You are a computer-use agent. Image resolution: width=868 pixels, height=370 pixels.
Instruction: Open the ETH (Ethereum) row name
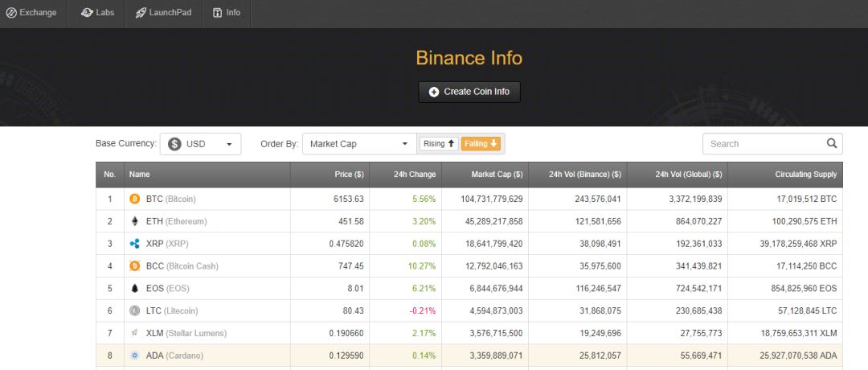click(x=177, y=221)
